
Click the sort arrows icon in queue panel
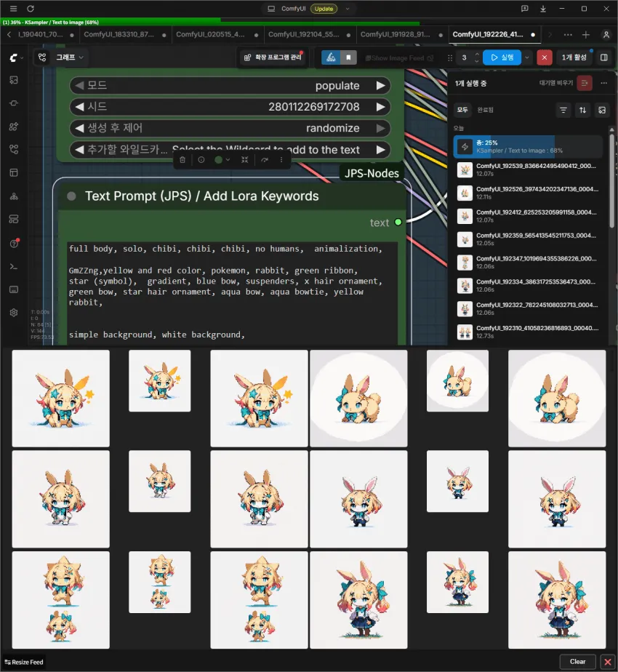(x=583, y=110)
